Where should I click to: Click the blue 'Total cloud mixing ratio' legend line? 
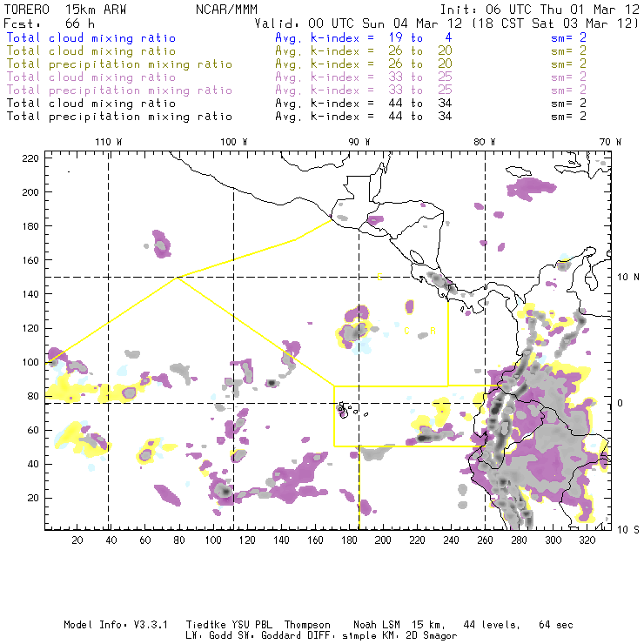click(91, 37)
